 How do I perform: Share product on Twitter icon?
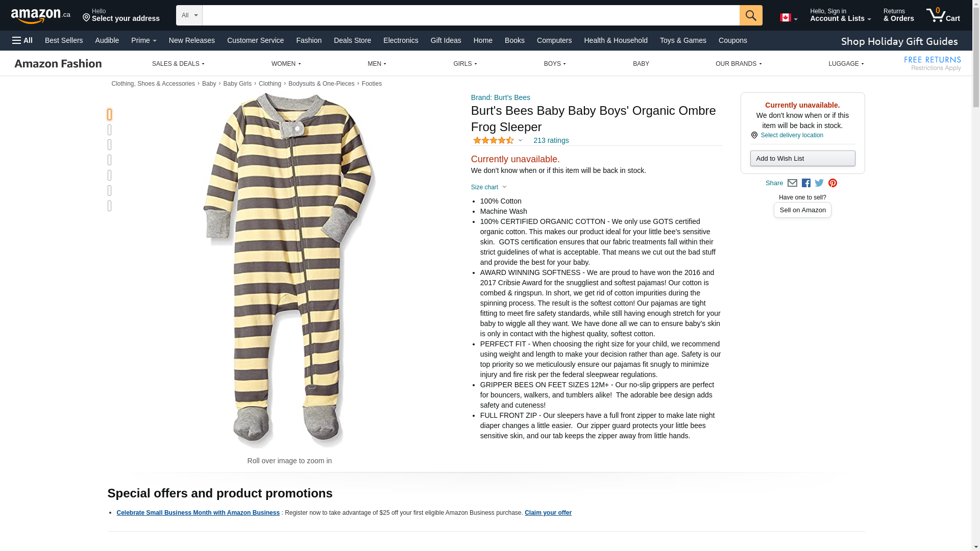coord(819,183)
